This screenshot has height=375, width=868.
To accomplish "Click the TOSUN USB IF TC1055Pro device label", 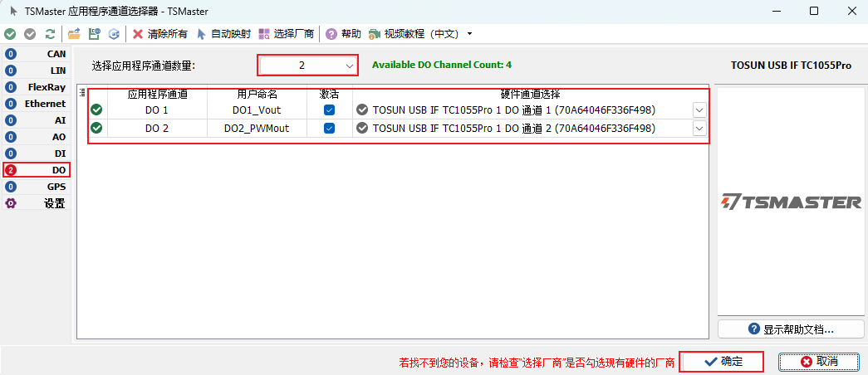I will (x=791, y=66).
